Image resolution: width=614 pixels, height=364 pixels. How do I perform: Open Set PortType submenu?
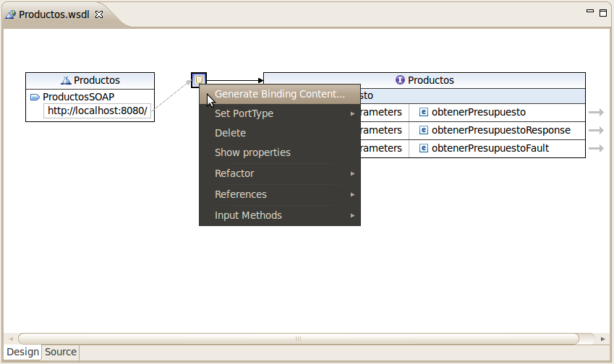[x=280, y=114]
